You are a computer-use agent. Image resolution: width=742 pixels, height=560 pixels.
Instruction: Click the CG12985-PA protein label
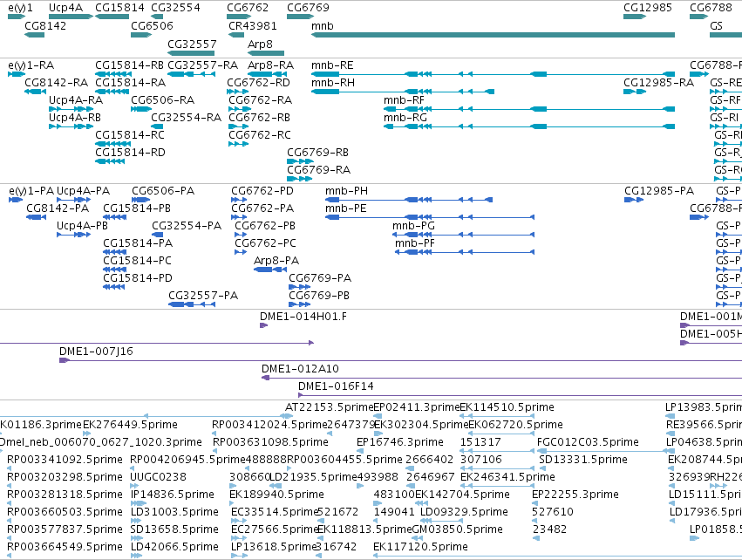(658, 191)
